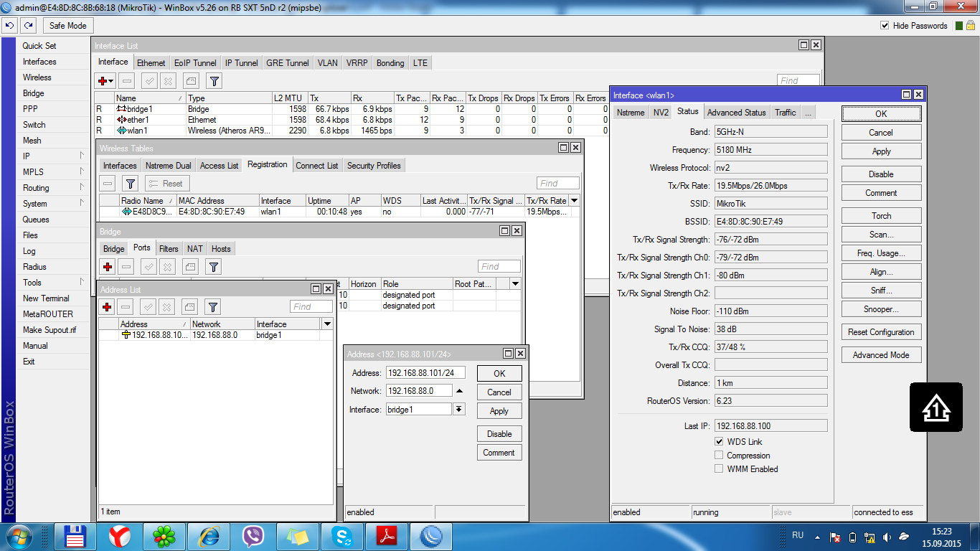
Task: Click the Address field showing 192.168.88.101/24
Action: click(x=425, y=373)
